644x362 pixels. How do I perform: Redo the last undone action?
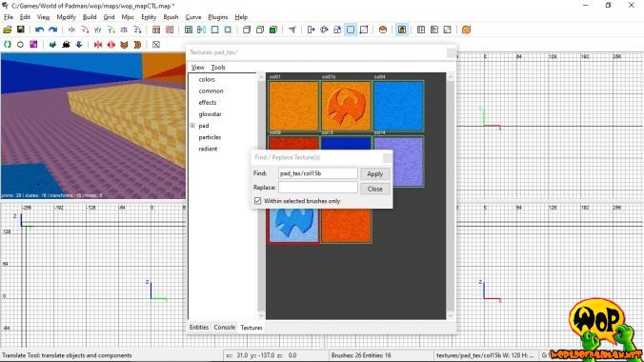tap(53, 30)
